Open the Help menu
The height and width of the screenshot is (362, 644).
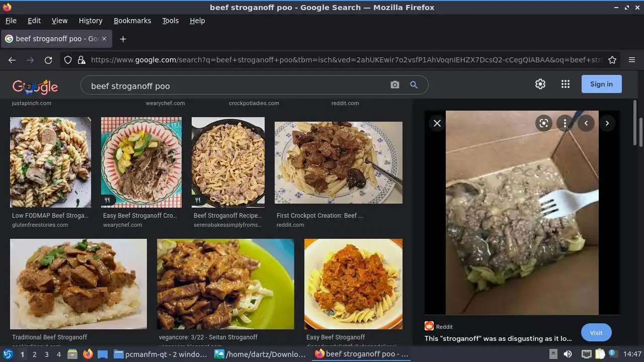pos(197,21)
